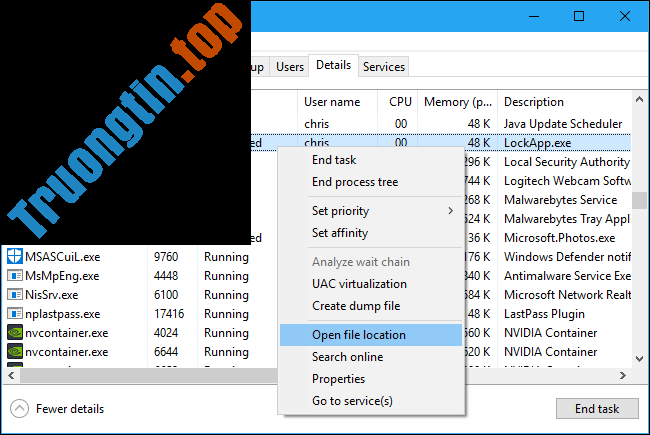
Task: Click the Logitech Webcam Software description
Action: tap(567, 181)
